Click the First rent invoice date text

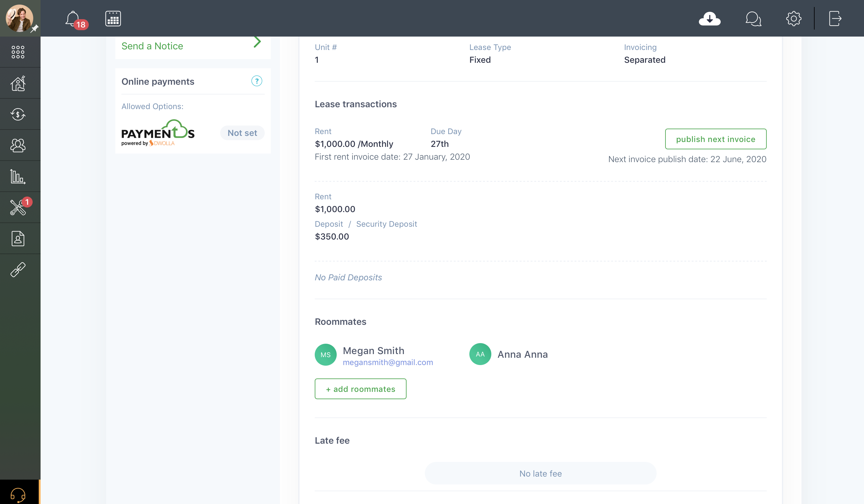(x=392, y=157)
